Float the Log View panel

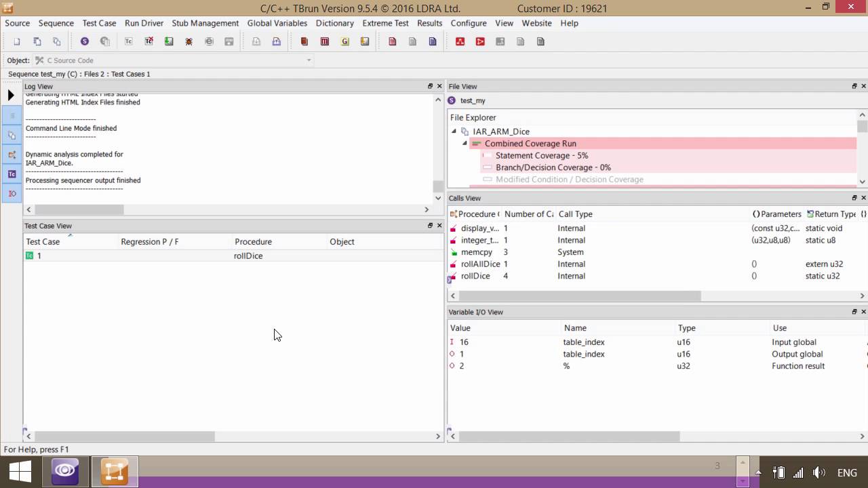pos(430,86)
